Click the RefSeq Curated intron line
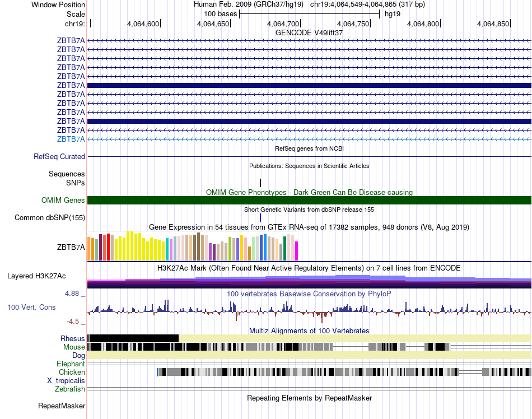 [x=309, y=157]
